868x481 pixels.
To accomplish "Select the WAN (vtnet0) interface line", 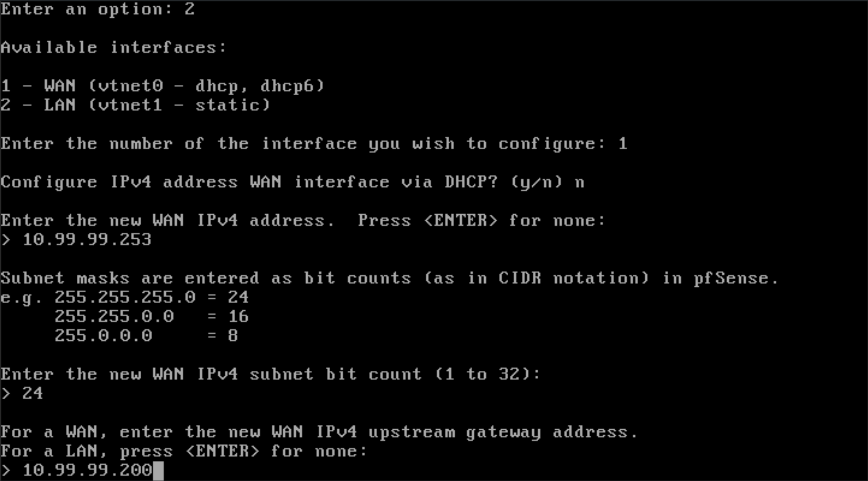I will coord(163,86).
